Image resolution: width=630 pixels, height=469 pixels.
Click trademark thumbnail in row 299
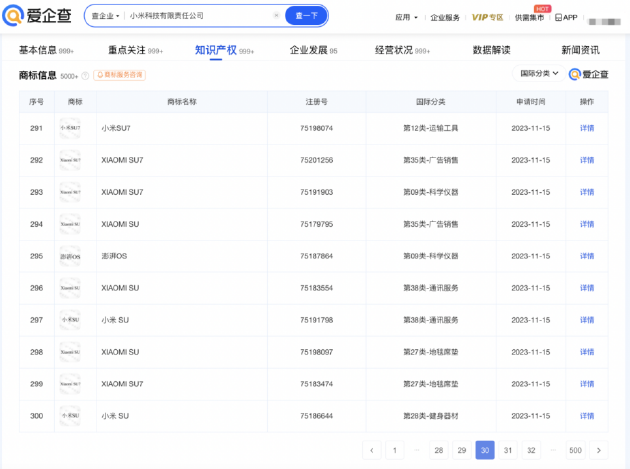[70, 384]
